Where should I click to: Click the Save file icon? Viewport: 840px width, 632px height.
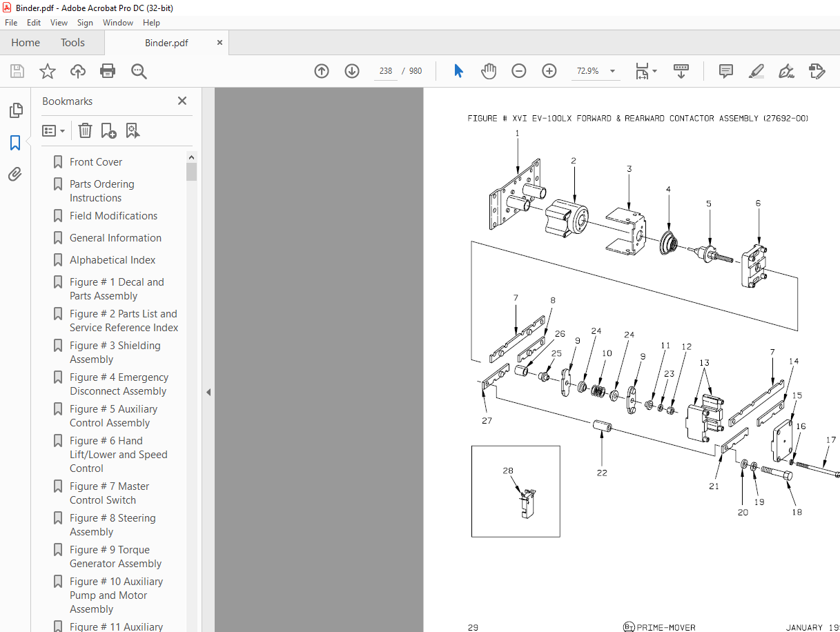coord(17,71)
